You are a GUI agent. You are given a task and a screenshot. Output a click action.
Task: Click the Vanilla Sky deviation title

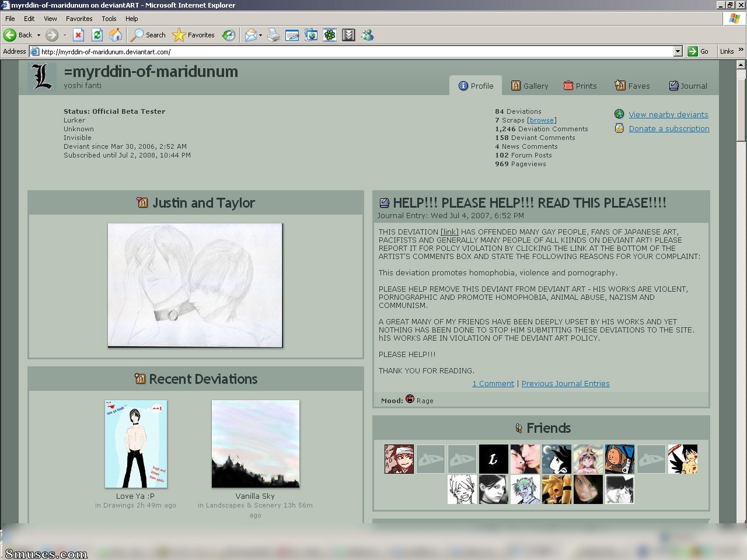click(255, 496)
